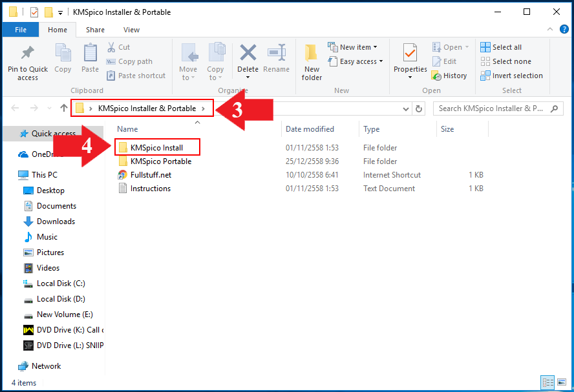Select the Instructions text document
574x392 pixels.
pos(151,189)
